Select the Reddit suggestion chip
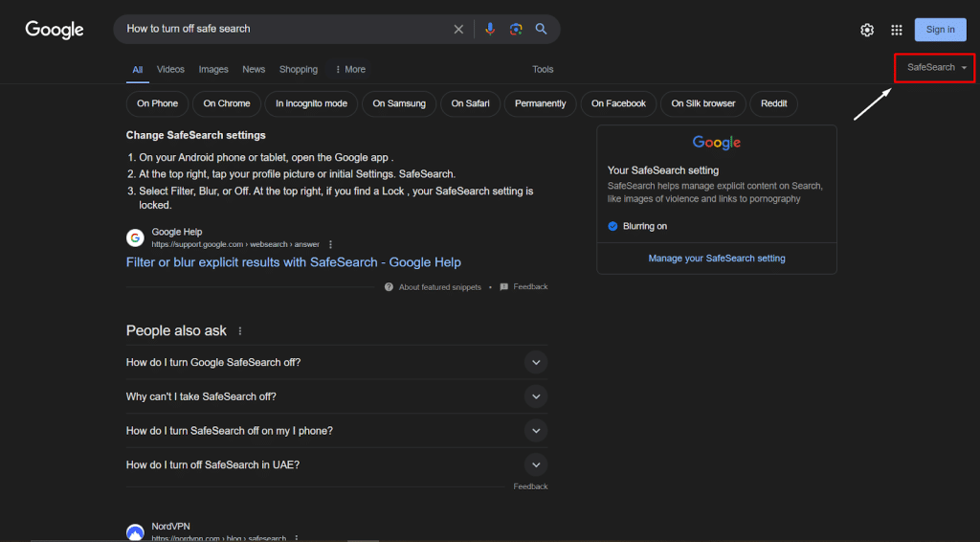 773,103
